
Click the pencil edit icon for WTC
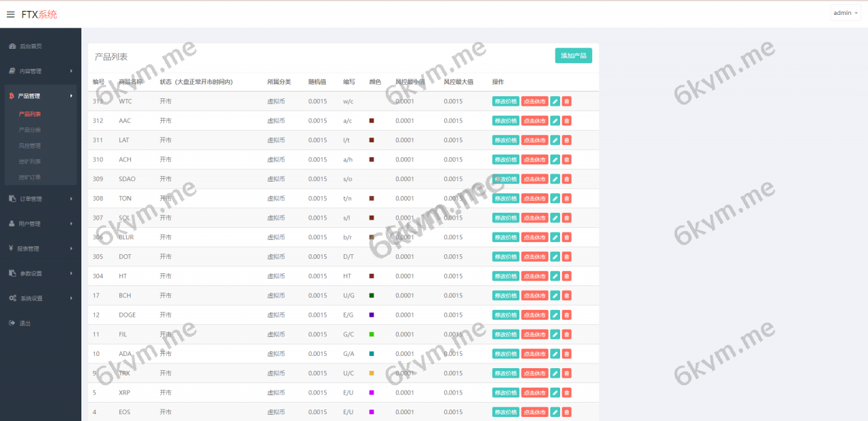click(555, 102)
